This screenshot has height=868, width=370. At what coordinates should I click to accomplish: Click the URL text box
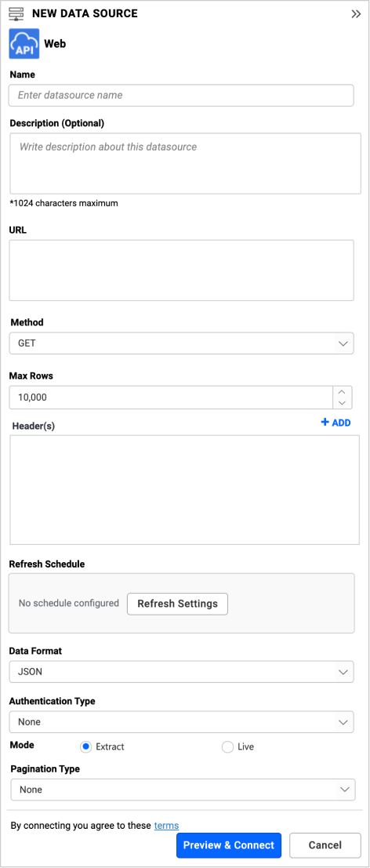181,271
